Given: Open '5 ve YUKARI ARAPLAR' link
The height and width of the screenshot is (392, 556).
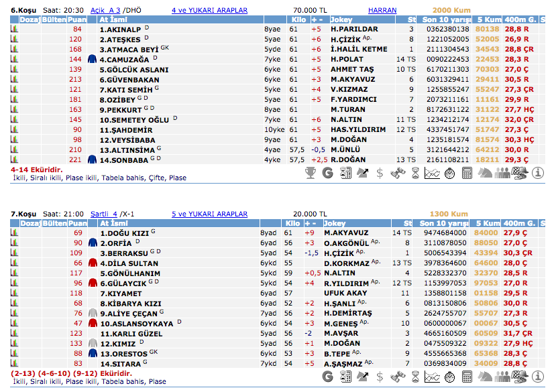Looking at the screenshot, I should pos(209,214).
